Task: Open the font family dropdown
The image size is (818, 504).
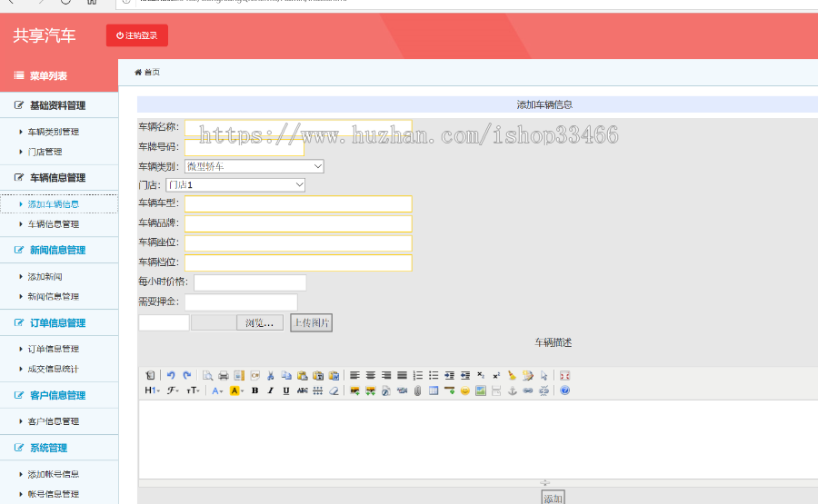Action: pyautogui.click(x=173, y=390)
